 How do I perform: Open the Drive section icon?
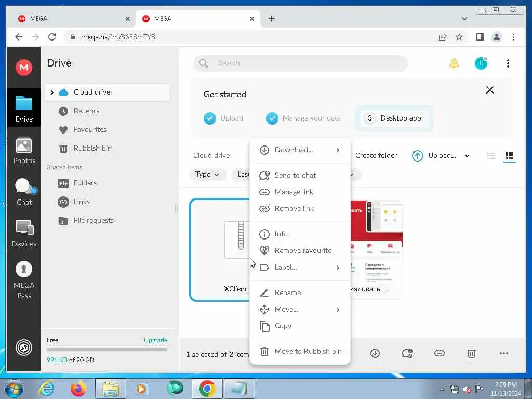pos(24,109)
